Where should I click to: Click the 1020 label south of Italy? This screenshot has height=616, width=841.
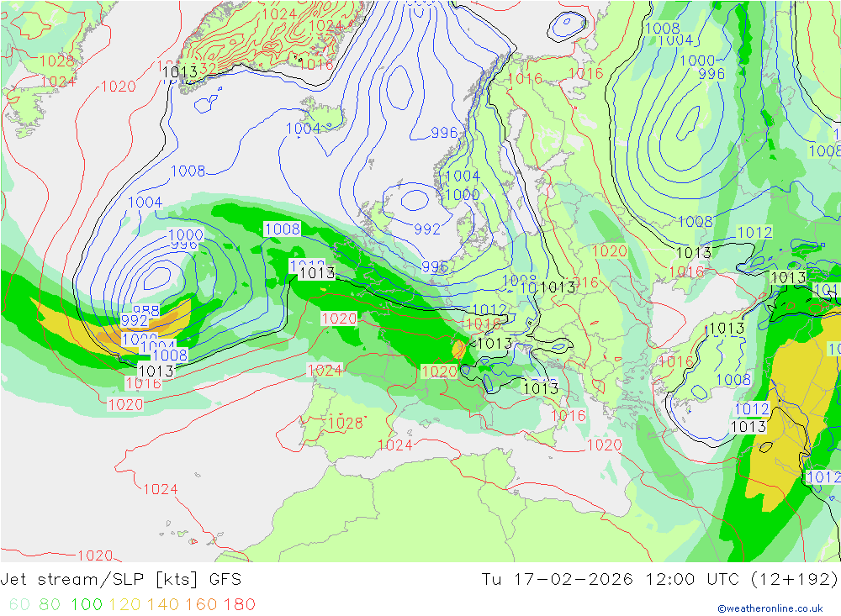pyautogui.click(x=604, y=445)
